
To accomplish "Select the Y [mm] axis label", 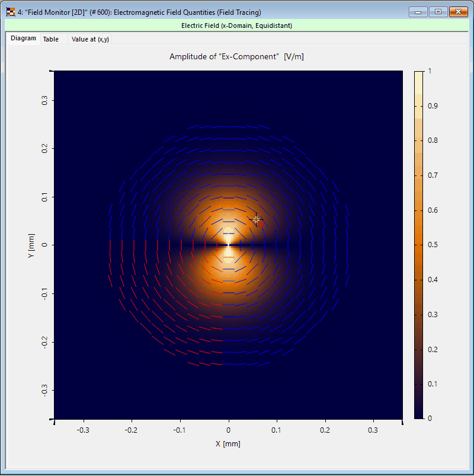I will coord(31,244).
